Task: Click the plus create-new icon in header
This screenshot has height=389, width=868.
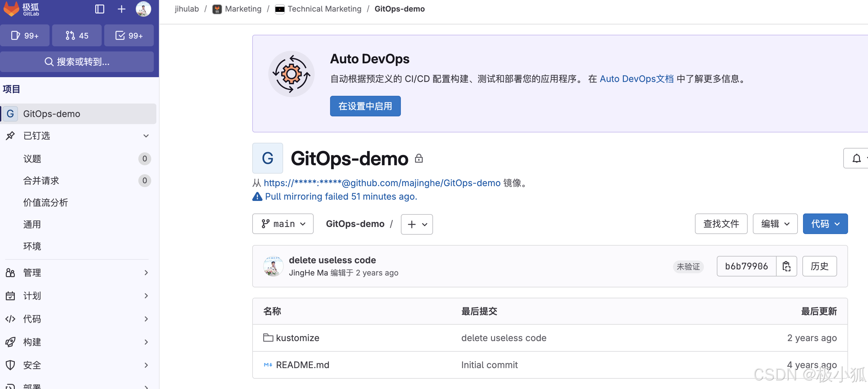Action: click(x=121, y=9)
